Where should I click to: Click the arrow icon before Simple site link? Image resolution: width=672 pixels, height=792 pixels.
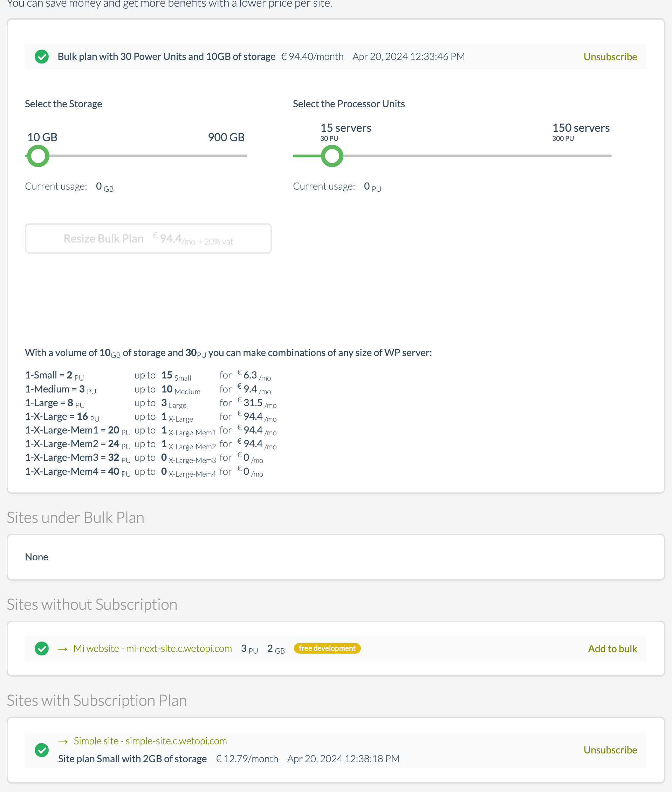coord(63,741)
